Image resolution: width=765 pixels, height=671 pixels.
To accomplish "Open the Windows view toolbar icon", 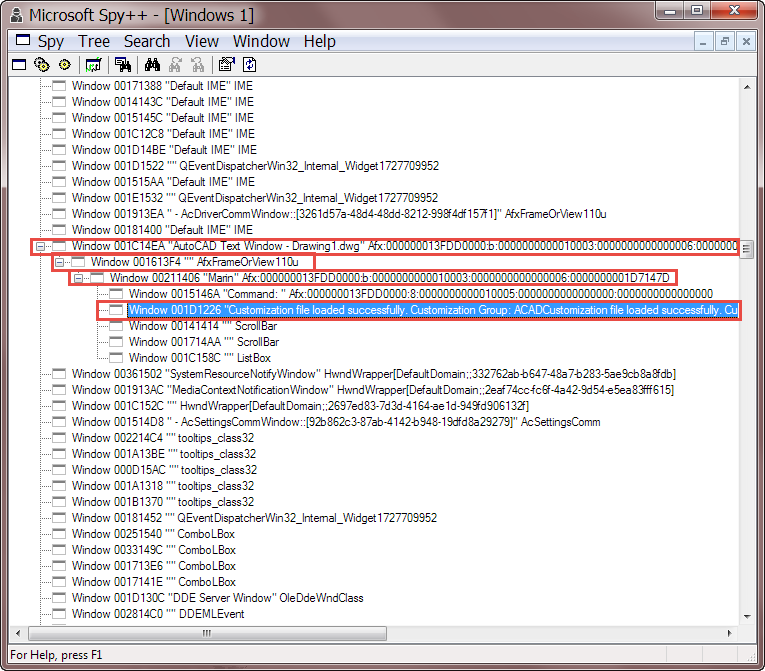I will 19,64.
